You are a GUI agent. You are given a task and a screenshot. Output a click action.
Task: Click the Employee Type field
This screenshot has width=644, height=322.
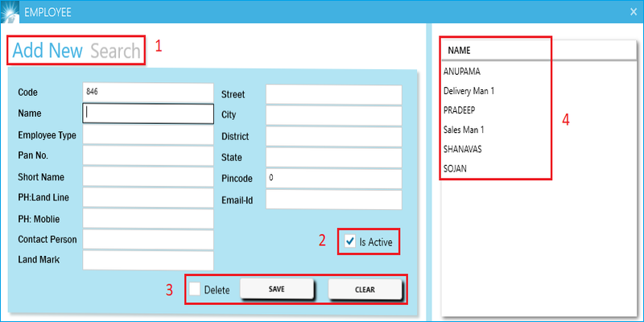[x=147, y=135]
